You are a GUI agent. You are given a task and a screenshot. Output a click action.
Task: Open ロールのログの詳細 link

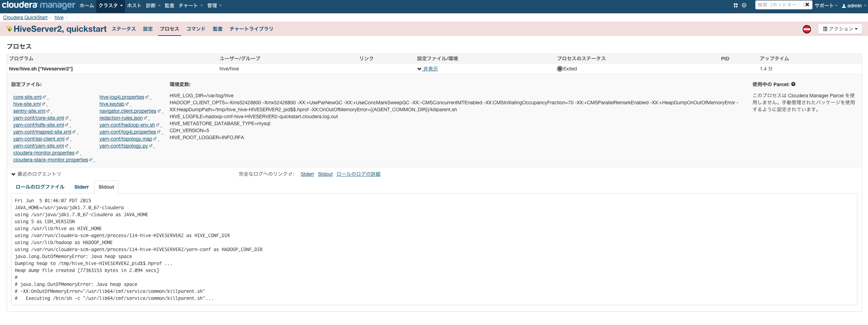pos(358,174)
